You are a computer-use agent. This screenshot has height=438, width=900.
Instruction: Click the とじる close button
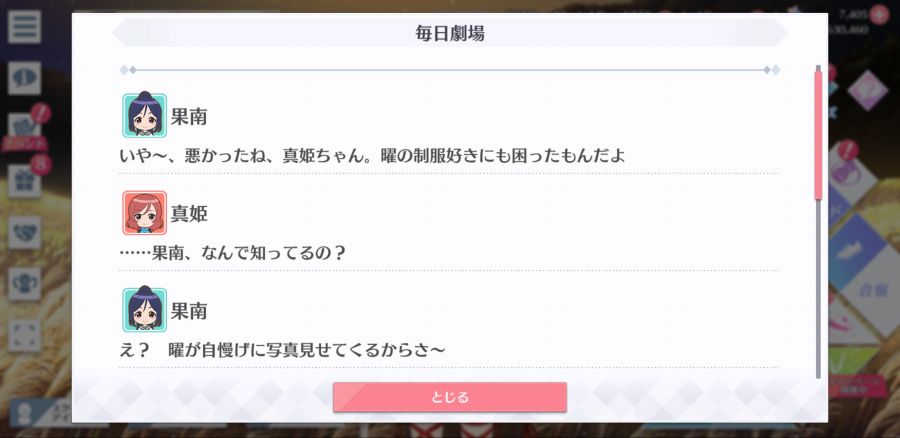pos(449,397)
